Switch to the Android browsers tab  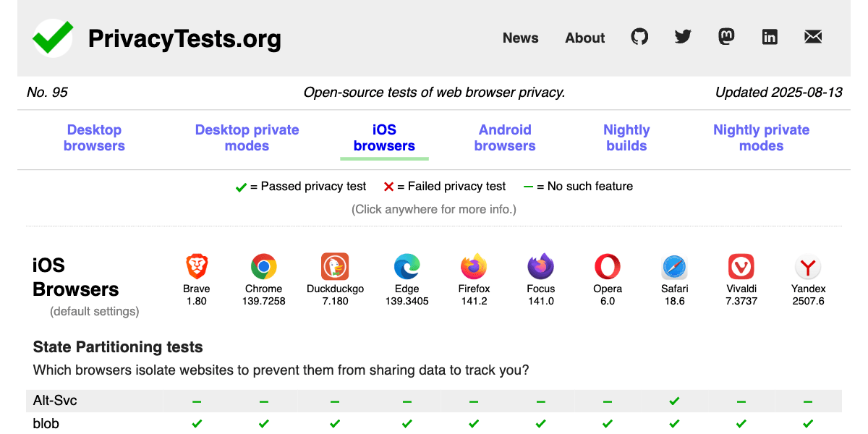(505, 137)
